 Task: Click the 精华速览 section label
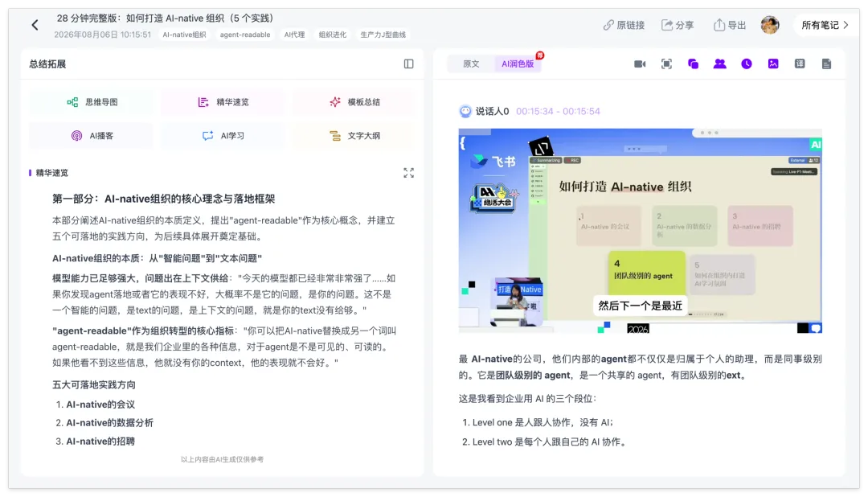click(52, 173)
